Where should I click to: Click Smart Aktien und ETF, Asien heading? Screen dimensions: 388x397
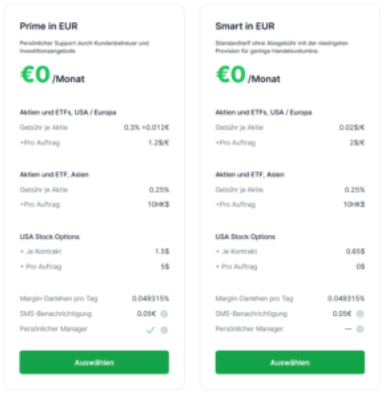(250, 174)
